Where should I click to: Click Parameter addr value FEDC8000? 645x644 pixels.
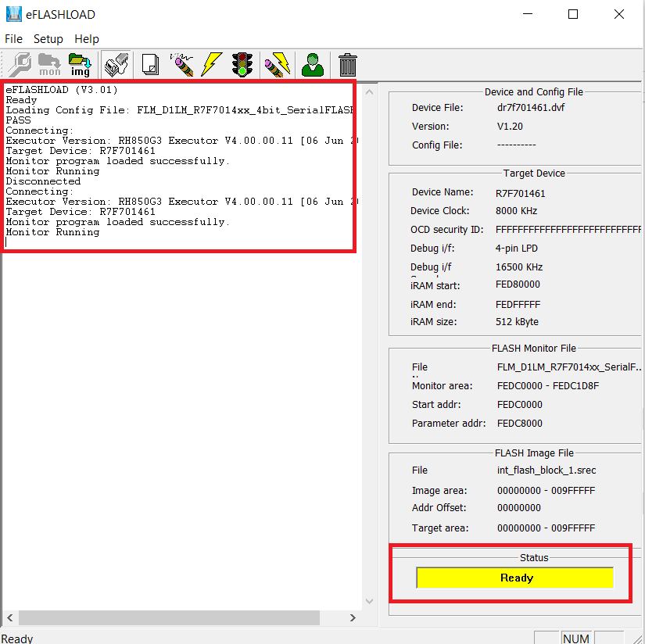coord(520,424)
